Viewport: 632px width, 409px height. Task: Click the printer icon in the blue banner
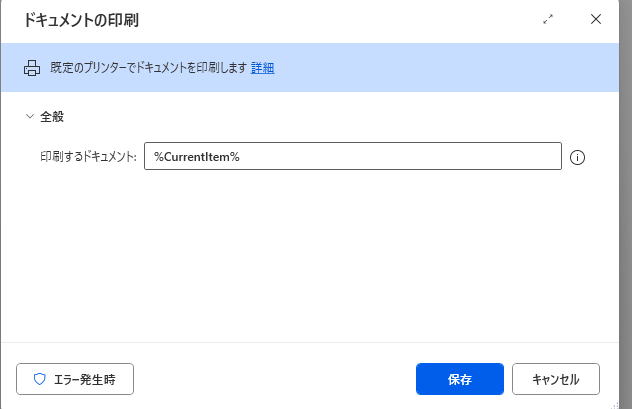click(x=32, y=68)
